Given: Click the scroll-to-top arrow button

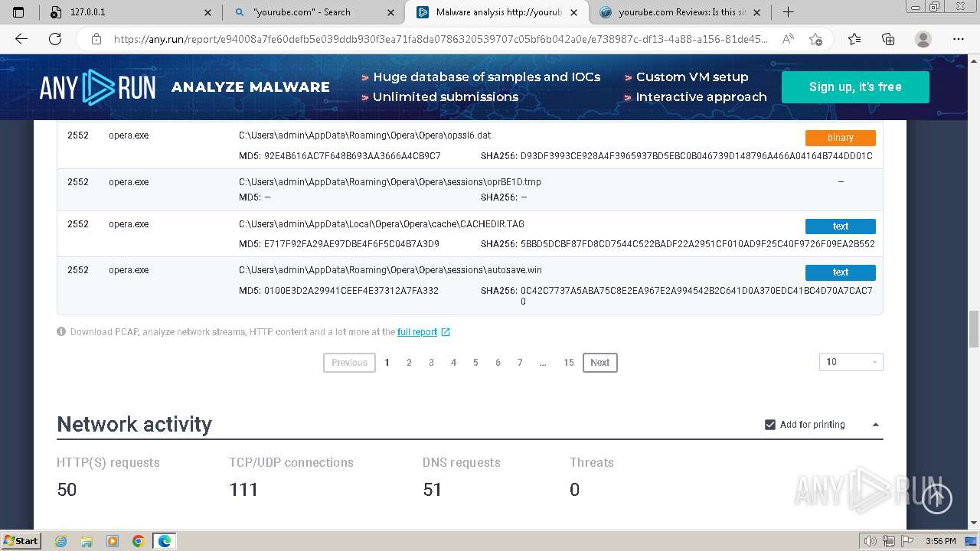Looking at the screenshot, I should pos(936,498).
